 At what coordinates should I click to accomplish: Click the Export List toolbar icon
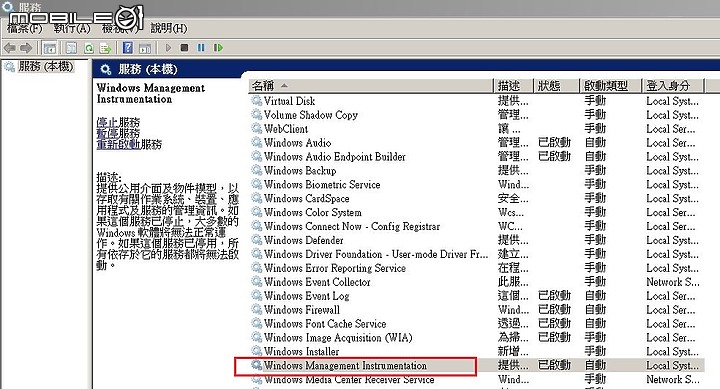[106, 48]
